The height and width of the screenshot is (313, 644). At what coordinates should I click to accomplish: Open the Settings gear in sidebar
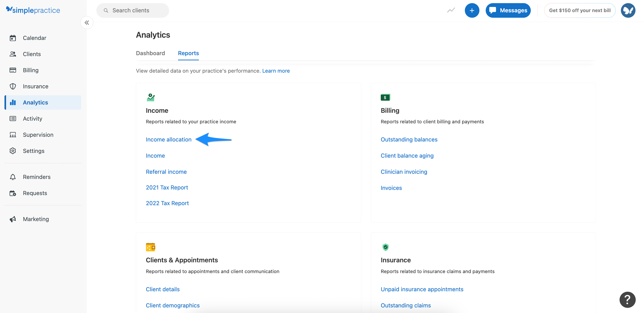33,151
